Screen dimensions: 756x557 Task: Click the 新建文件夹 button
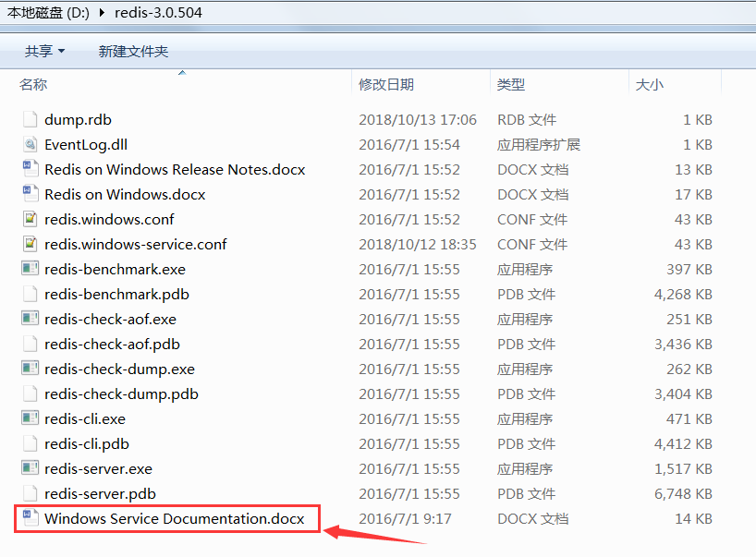pyautogui.click(x=133, y=51)
